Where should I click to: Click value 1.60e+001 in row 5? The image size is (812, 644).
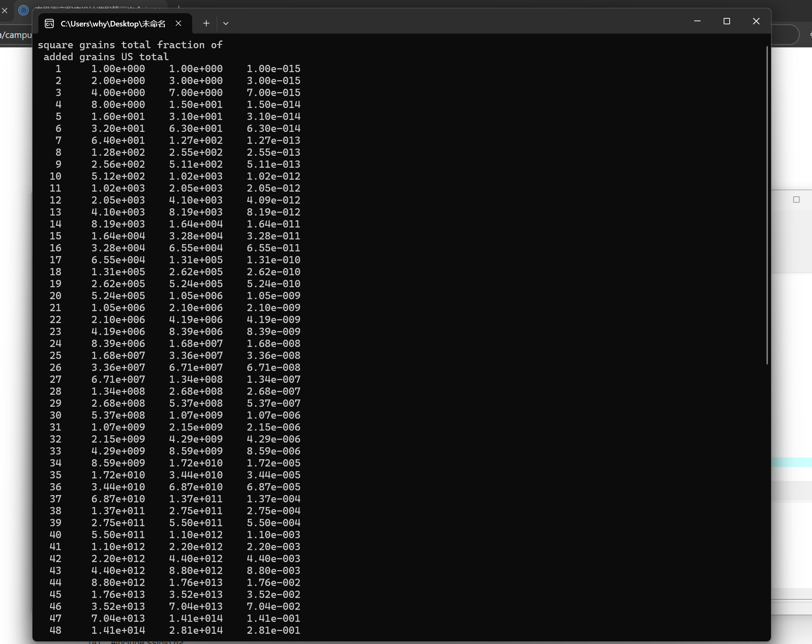click(x=118, y=117)
